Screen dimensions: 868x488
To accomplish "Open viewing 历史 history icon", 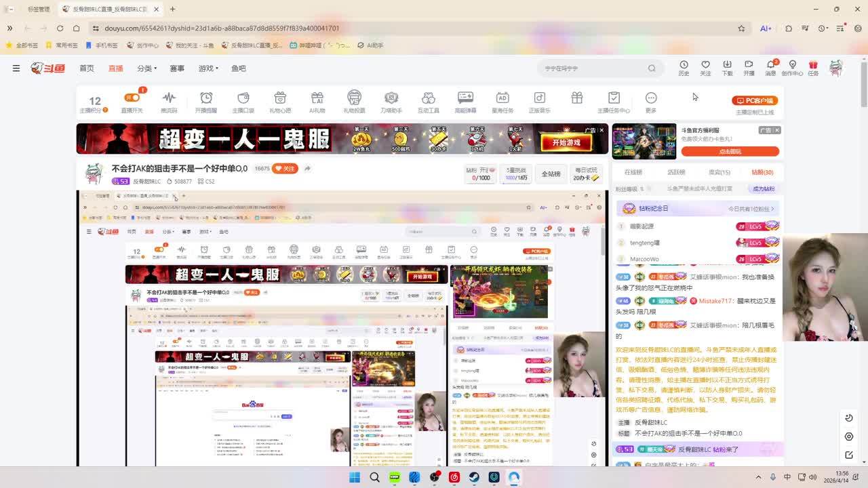I will (x=684, y=66).
